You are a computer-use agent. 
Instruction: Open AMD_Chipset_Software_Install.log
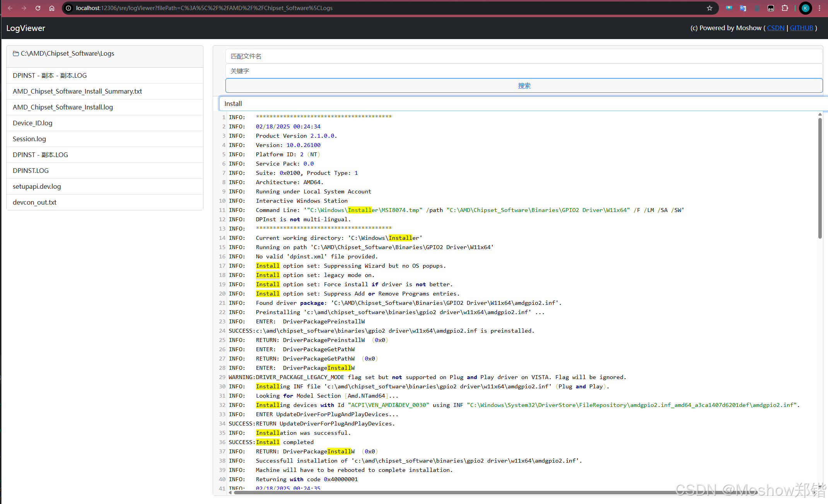click(x=105, y=107)
